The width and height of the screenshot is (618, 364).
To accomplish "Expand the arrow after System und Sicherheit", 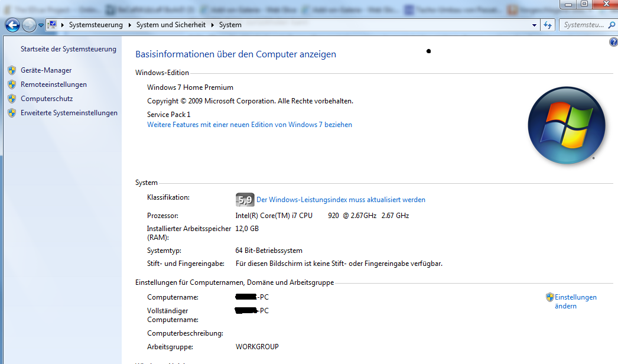I will [212, 25].
